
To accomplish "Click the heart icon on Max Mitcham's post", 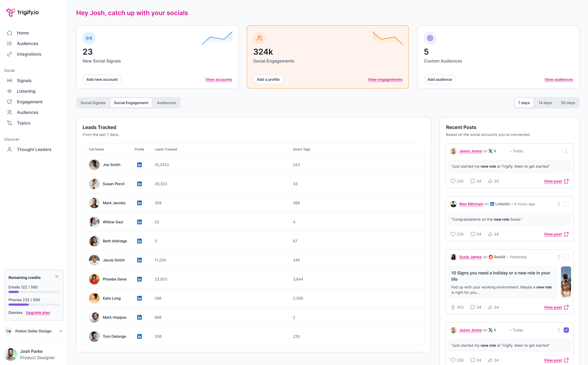I will coord(453,234).
